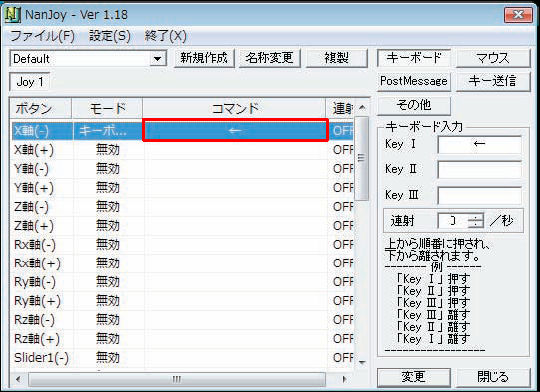Click the vertical scrollbar down arrow

362,362
